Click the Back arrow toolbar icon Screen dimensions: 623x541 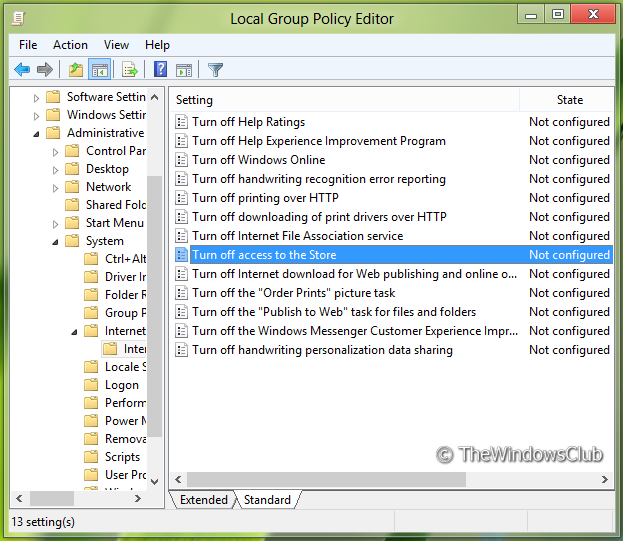click(x=22, y=70)
